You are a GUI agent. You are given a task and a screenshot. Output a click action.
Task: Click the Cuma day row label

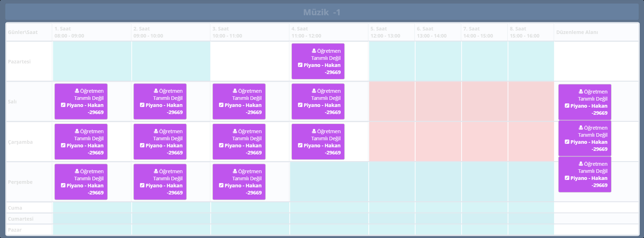click(x=15, y=208)
